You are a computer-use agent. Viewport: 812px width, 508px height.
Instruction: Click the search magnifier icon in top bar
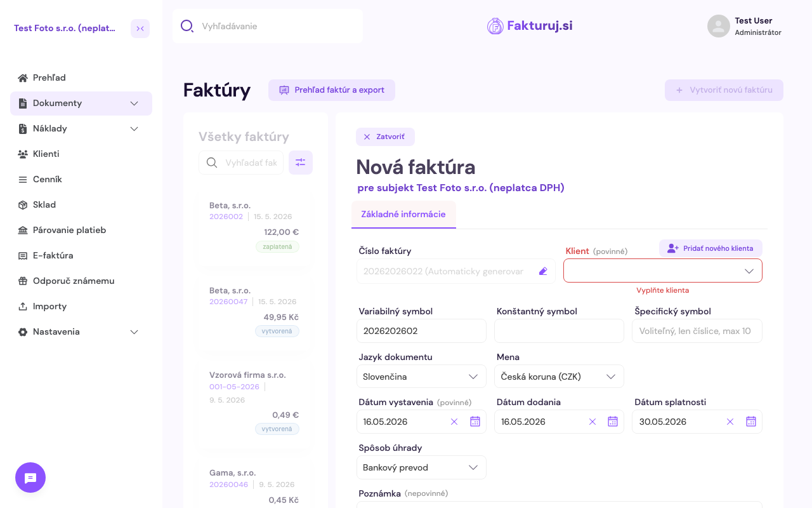[187, 26]
